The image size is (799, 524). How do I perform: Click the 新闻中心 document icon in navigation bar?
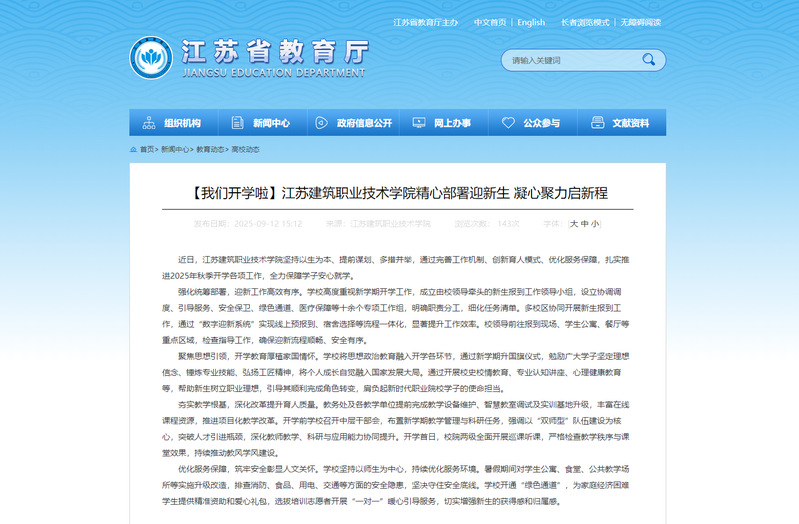pos(238,123)
